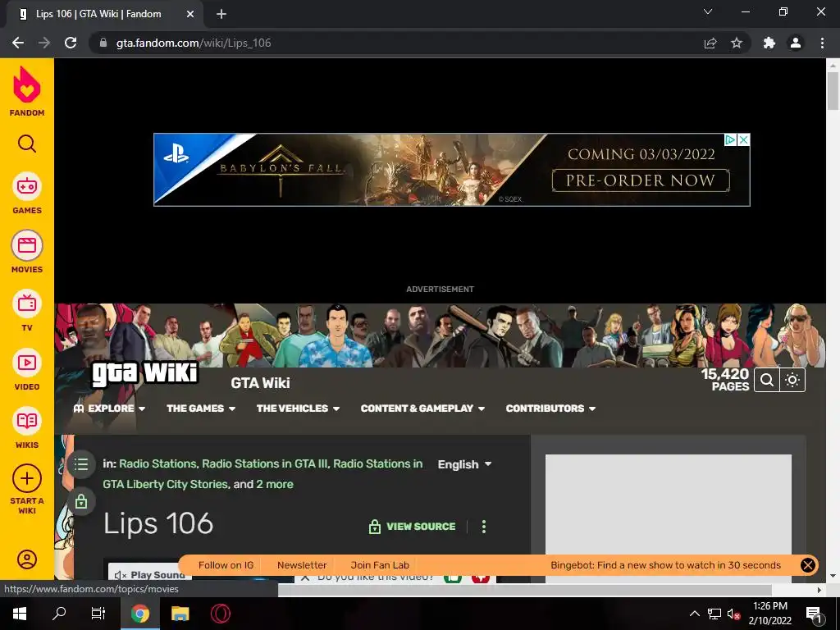The height and width of the screenshot is (630, 840).
Task: Close the Babylon's Fall ad
Action: tap(743, 139)
